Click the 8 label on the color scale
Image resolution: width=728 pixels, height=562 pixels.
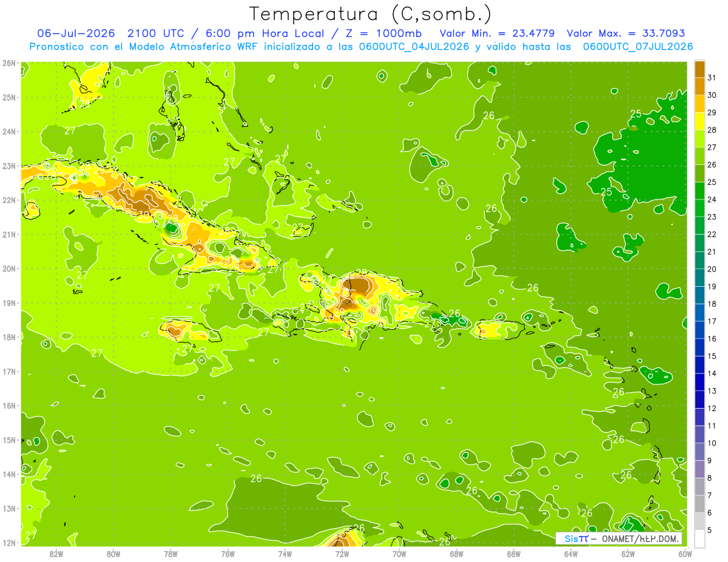point(709,478)
